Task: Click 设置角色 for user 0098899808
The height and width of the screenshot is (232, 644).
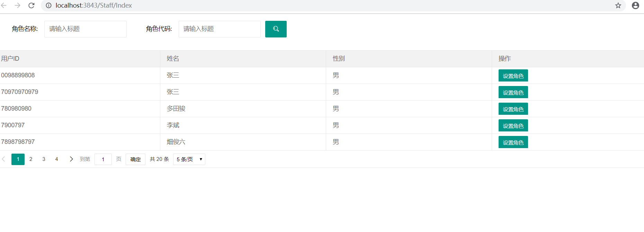Action: (513, 76)
